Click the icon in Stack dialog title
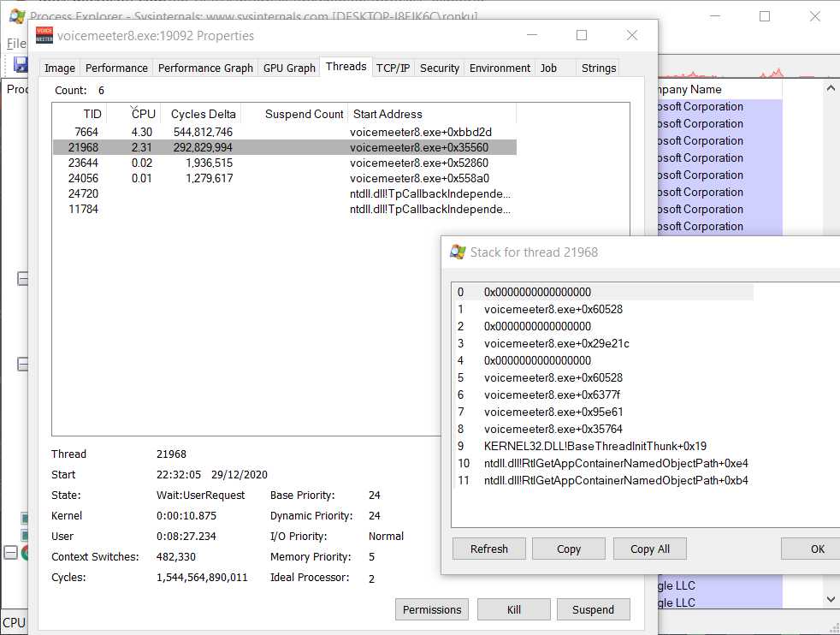 coord(458,252)
